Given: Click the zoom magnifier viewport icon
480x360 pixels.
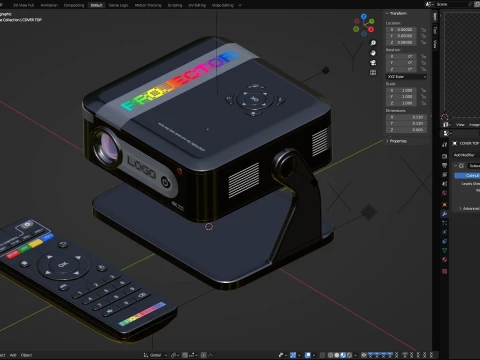Looking at the screenshot, I should 373,43.
